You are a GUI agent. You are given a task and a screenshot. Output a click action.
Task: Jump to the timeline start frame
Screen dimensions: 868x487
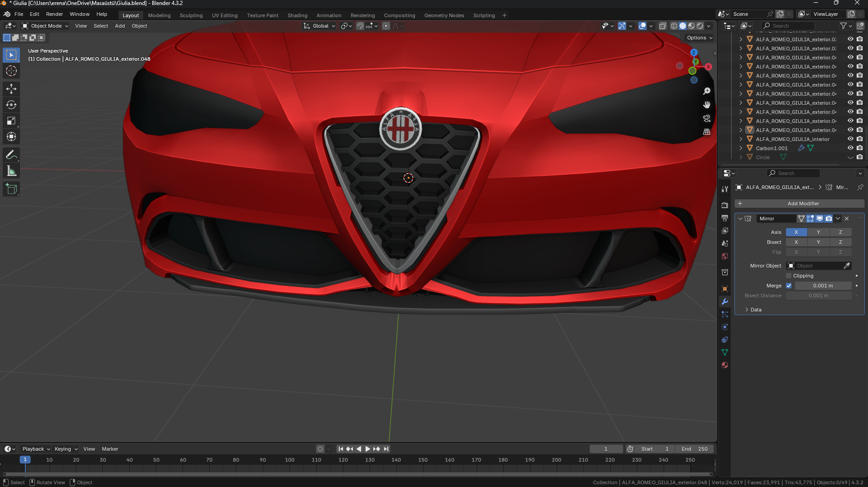pyautogui.click(x=341, y=449)
